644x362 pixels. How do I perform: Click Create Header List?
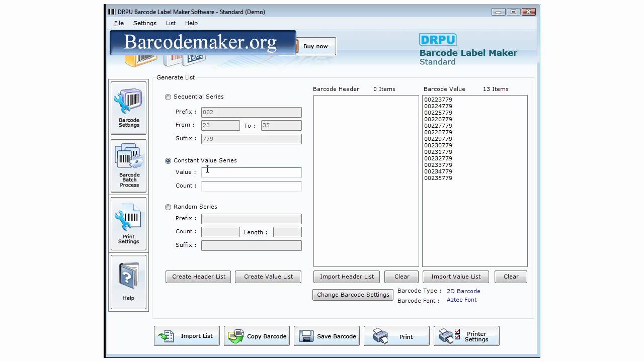pos(199,277)
